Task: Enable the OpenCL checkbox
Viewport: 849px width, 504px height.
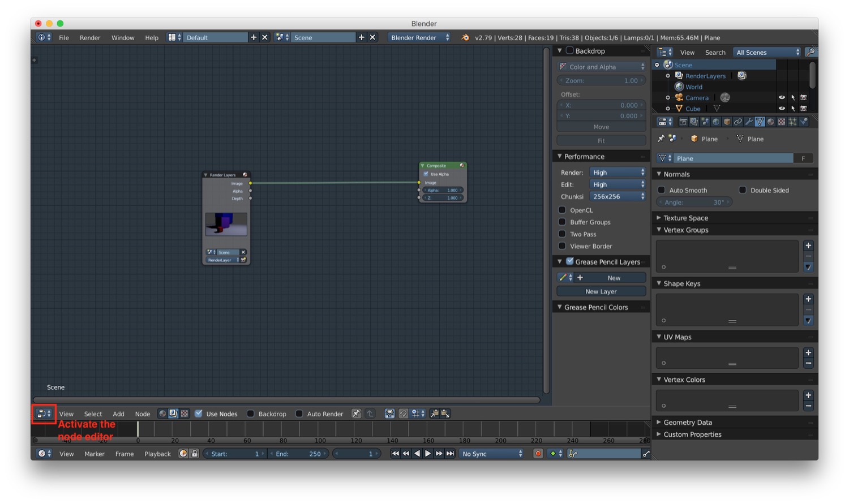Action: pyautogui.click(x=562, y=210)
